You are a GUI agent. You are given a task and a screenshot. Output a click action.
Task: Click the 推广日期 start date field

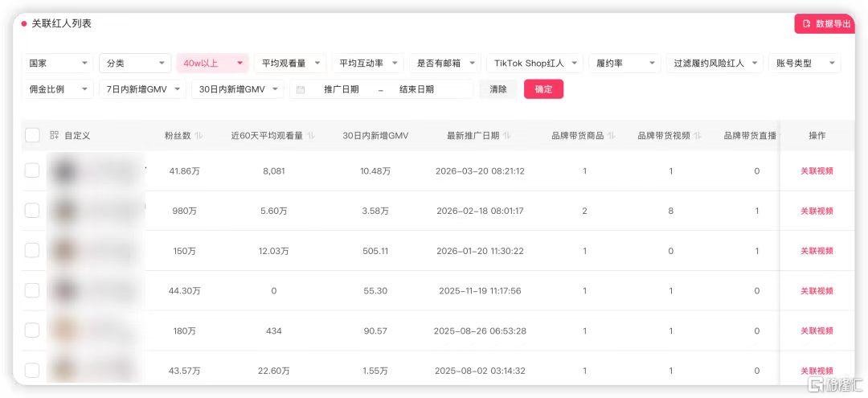341,89
